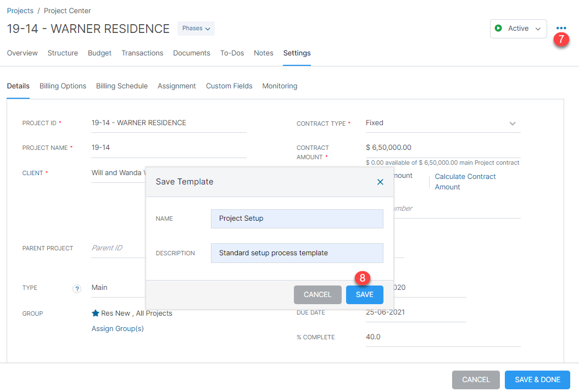The width and height of the screenshot is (579, 392).
Task: Open the Billing Options sub-tab
Action: 63,86
